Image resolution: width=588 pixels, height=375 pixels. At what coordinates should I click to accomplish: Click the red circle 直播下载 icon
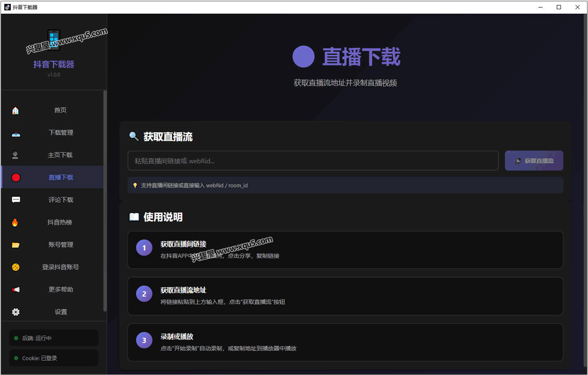(x=16, y=177)
